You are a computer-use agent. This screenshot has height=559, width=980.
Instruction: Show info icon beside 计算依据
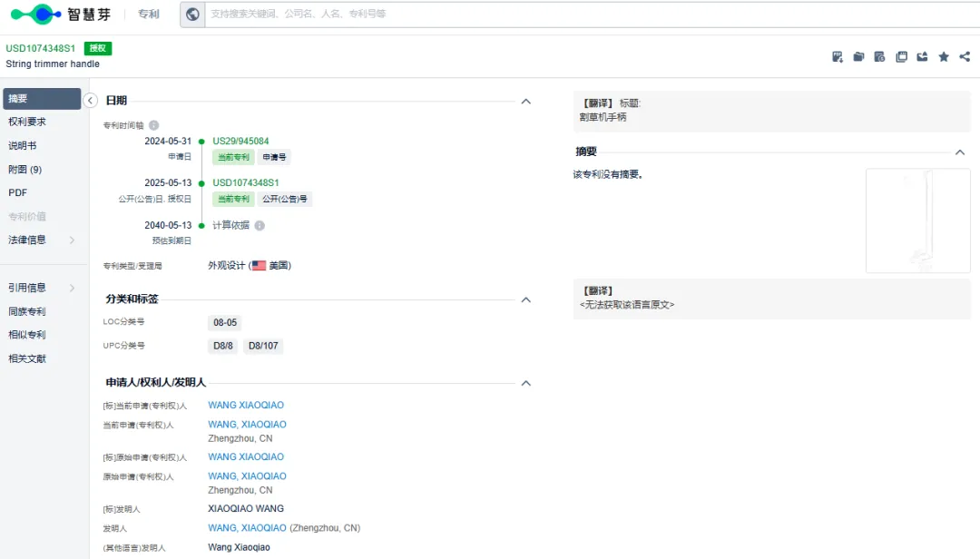coord(260,226)
